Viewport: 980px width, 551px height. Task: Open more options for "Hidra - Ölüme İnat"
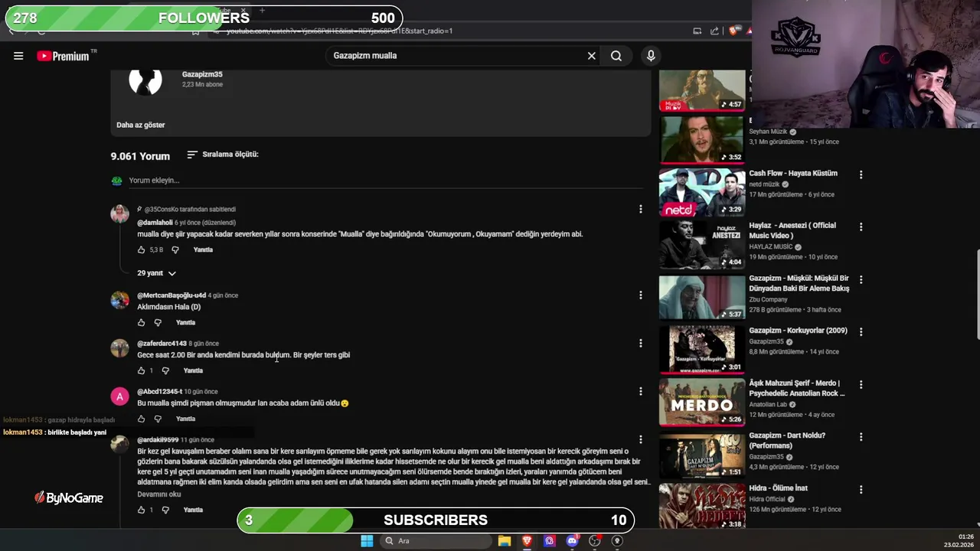coord(861,489)
